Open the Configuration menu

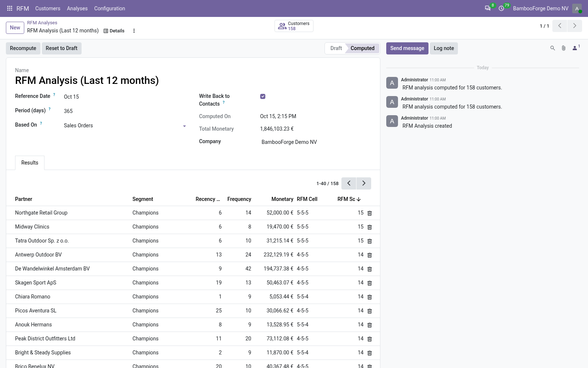coord(110,8)
